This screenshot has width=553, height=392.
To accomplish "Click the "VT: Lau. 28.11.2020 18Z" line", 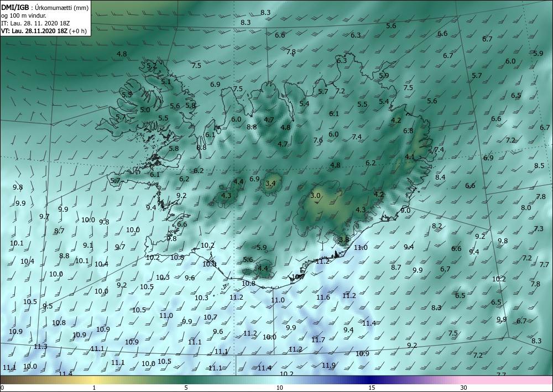I will pyautogui.click(x=34, y=30).
